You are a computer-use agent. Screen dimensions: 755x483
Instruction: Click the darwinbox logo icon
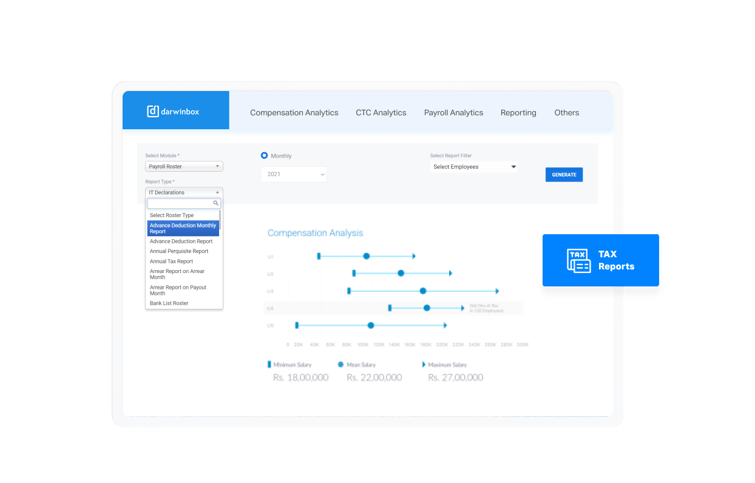153,111
